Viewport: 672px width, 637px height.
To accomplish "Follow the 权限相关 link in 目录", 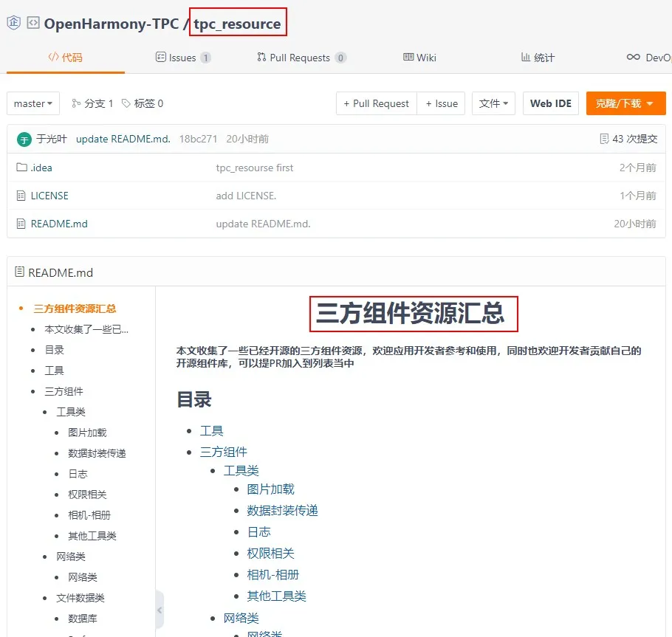I will pos(271,553).
